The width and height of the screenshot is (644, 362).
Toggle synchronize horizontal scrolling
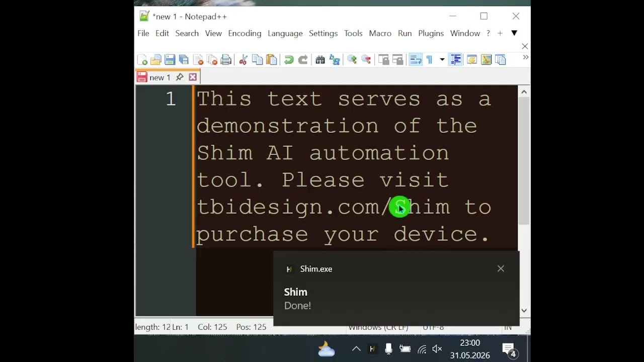click(397, 60)
